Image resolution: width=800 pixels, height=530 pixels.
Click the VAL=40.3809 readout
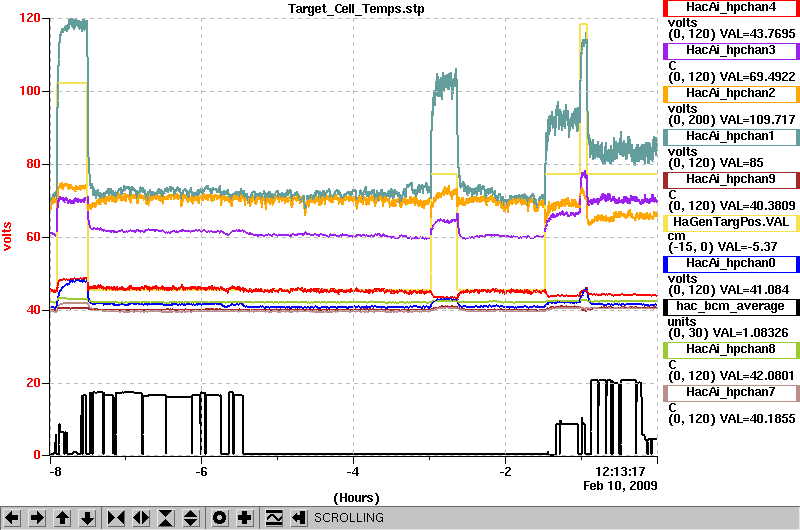(757, 206)
